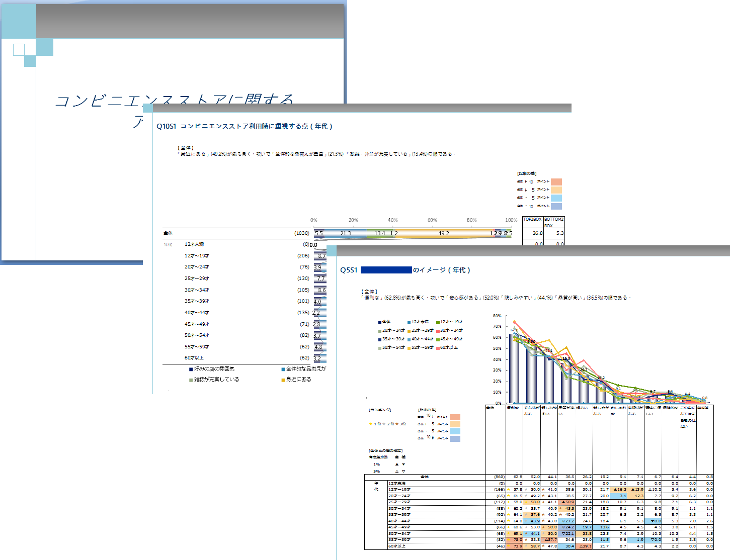The width and height of the screenshot is (730, 560).
Task: Click the BOTTOM2 BOX column header
Action: (x=553, y=222)
